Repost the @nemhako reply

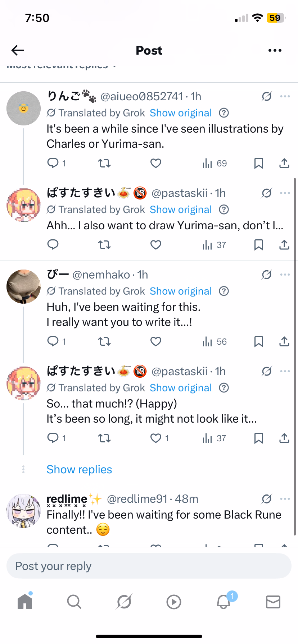[104, 342]
